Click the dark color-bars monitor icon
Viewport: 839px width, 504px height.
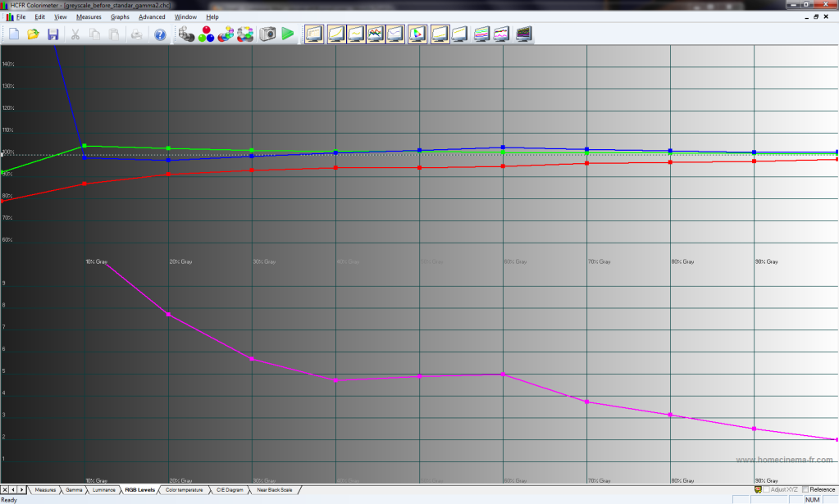[x=524, y=34]
